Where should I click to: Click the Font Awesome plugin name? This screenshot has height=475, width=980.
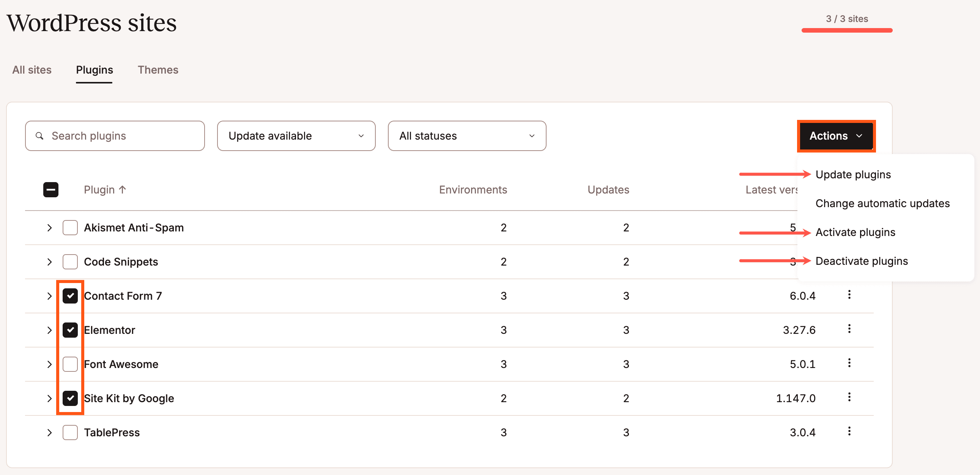pyautogui.click(x=121, y=364)
